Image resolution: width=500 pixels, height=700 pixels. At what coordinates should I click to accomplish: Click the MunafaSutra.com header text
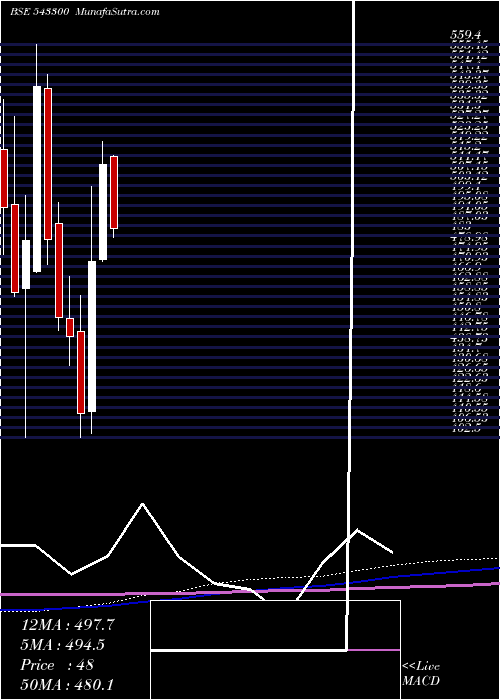click(x=118, y=12)
